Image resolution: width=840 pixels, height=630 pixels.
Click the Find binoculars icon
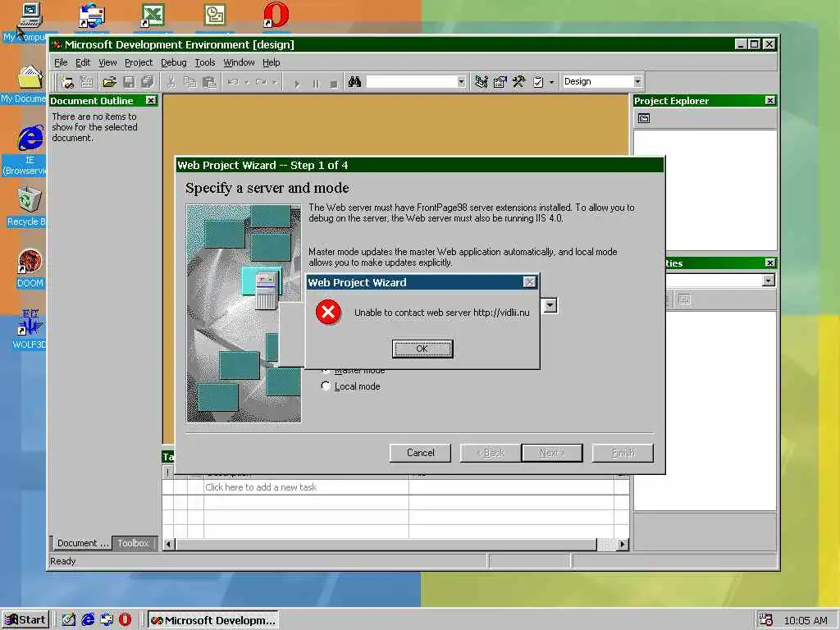point(354,82)
